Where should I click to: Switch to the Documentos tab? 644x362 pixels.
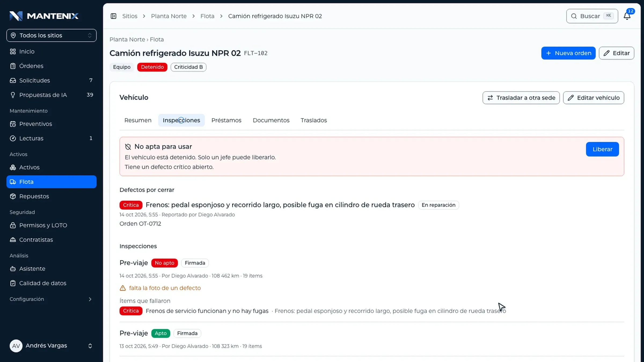tap(271, 120)
